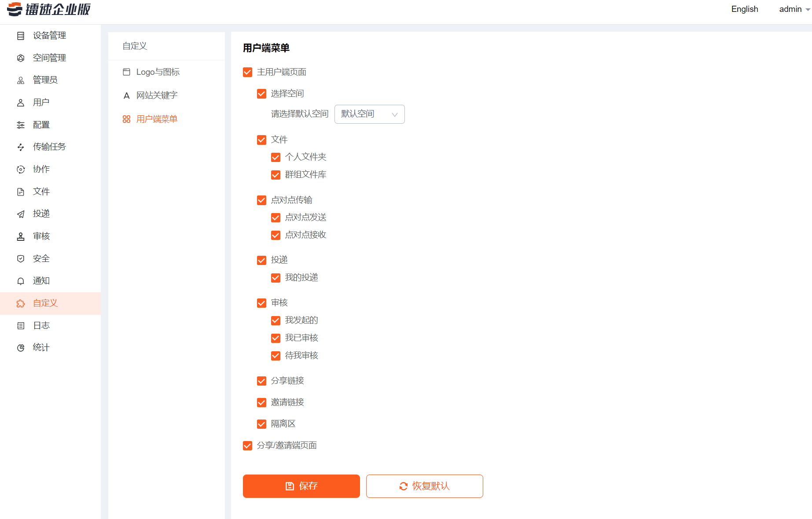Uncheck the 待我审核 checkbox
Viewport: 812px width, 519px height.
[x=276, y=356]
